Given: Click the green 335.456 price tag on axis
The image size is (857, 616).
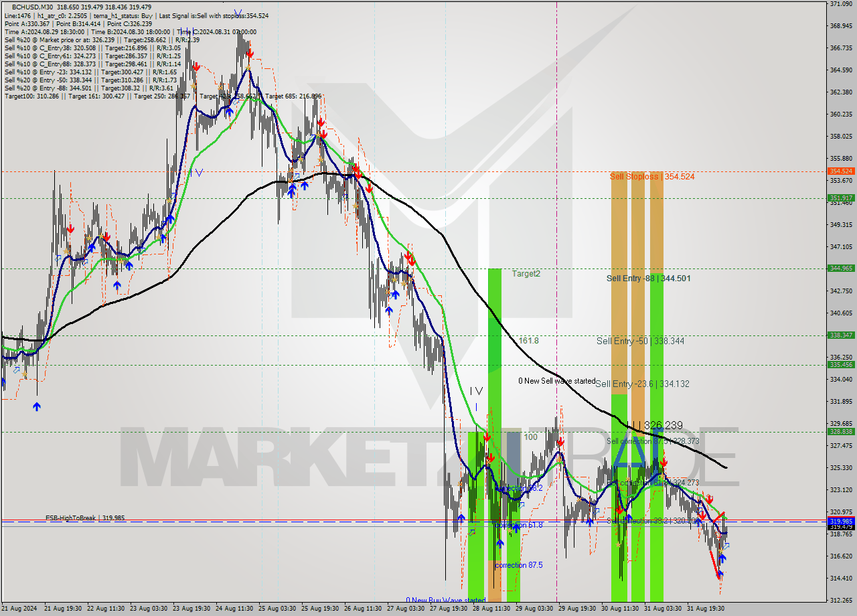Looking at the screenshot, I should 841,365.
